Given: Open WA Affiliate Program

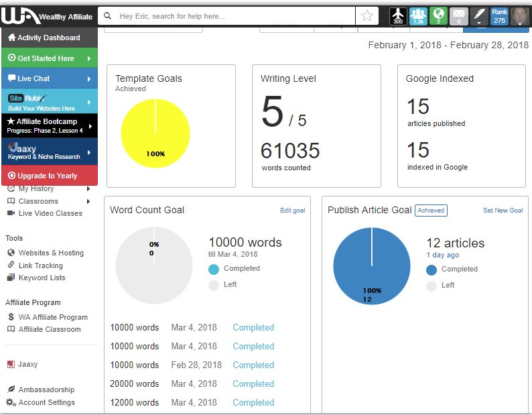Looking at the screenshot, I should (53, 317).
